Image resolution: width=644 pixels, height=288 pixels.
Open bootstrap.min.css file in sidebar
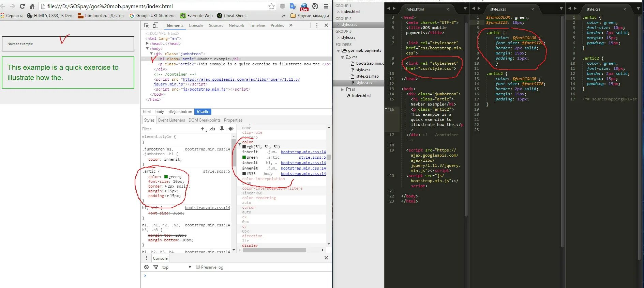(367, 63)
